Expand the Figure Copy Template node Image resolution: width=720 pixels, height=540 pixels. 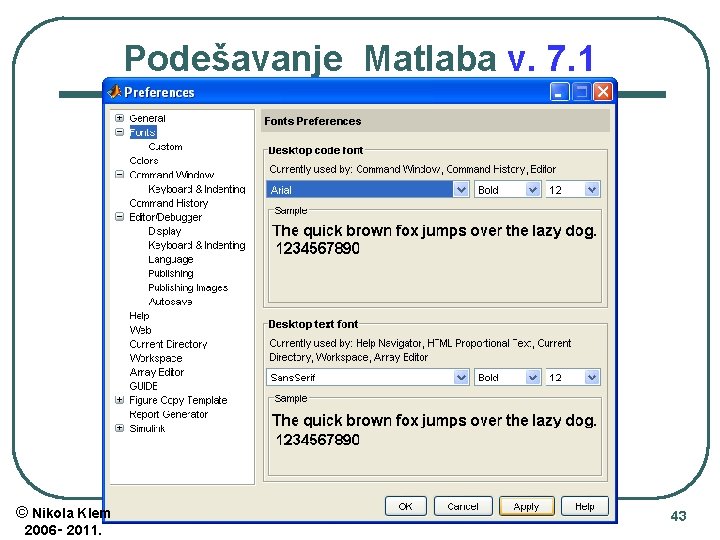[119, 400]
